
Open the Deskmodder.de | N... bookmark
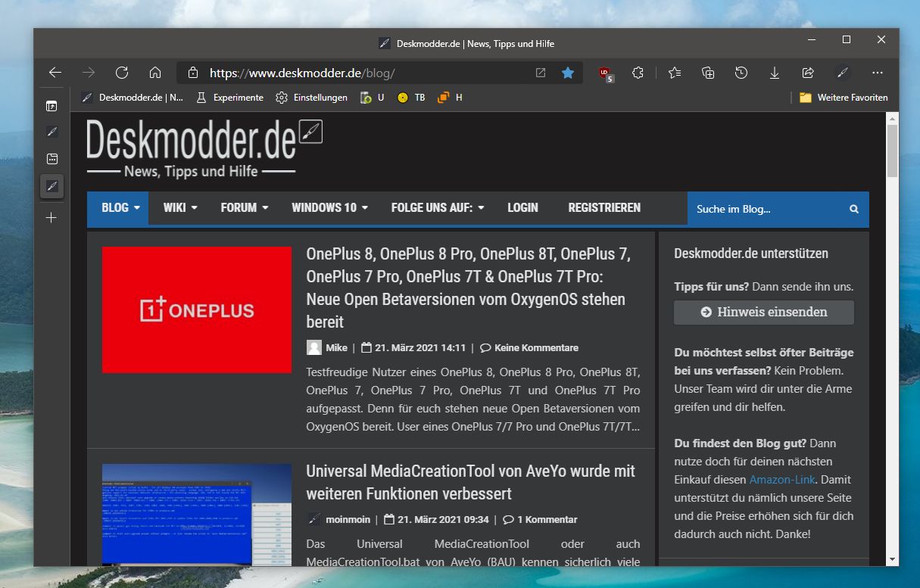(133, 98)
